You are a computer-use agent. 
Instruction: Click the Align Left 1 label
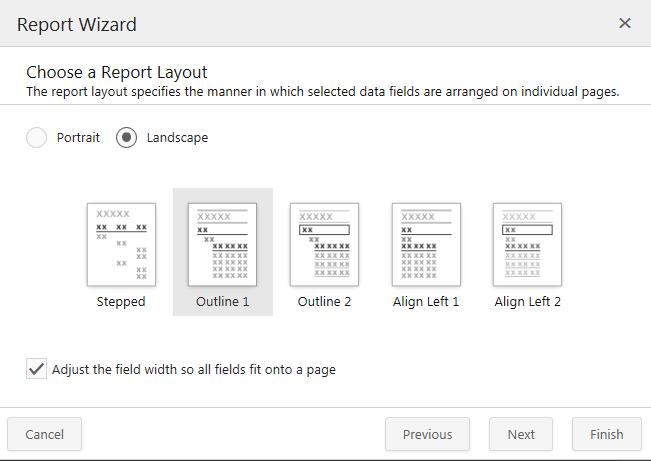point(426,301)
